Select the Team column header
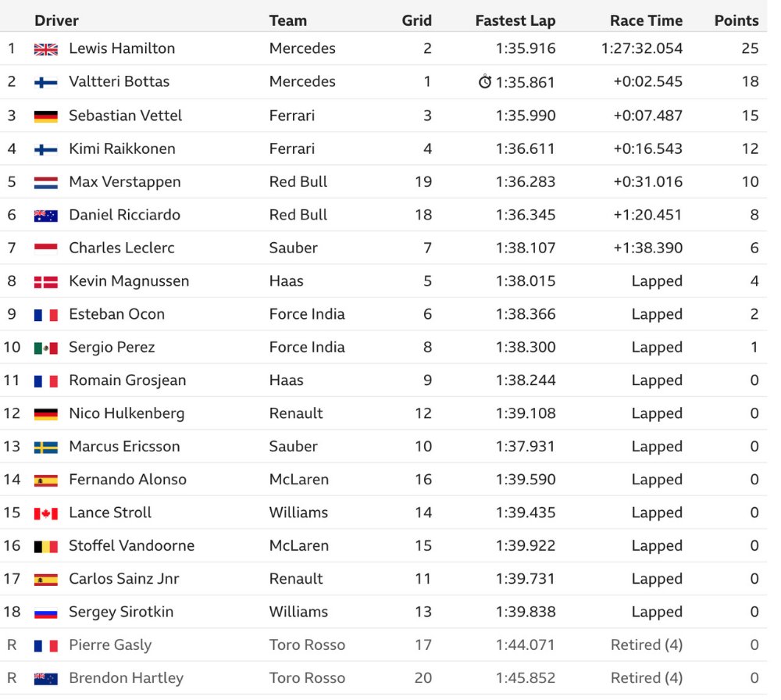The height and width of the screenshot is (700, 781). click(x=288, y=20)
